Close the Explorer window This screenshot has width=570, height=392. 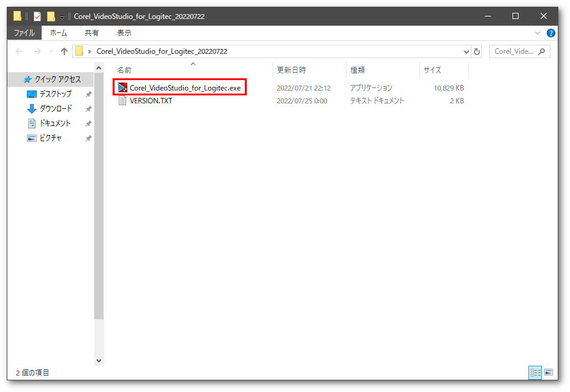544,17
